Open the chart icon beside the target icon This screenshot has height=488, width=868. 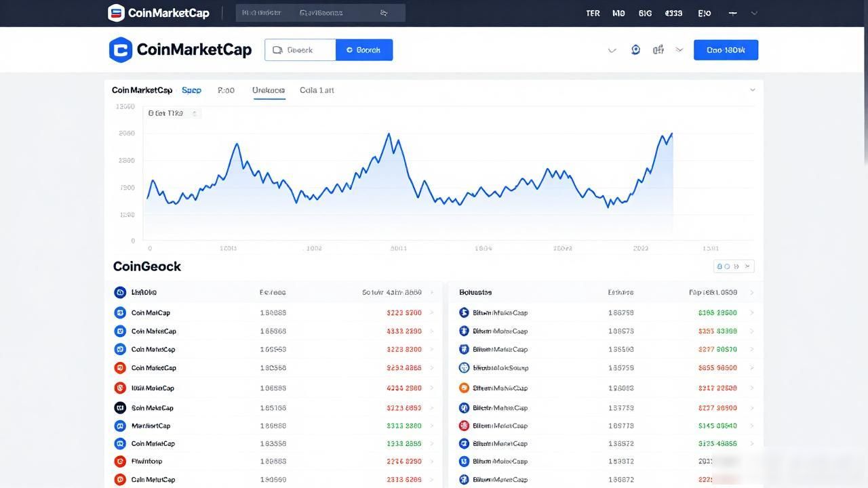click(x=658, y=49)
